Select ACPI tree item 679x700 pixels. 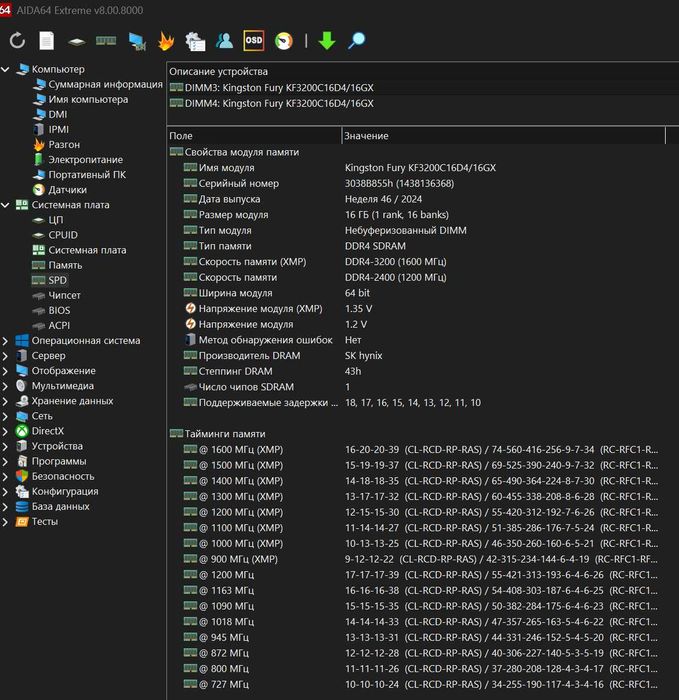pyautogui.click(x=51, y=325)
